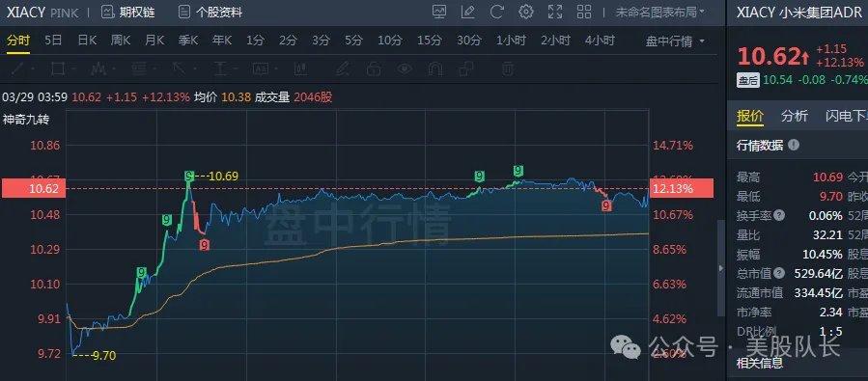The image size is (868, 381).
Task: Expand the line tool dropdown arrow
Action: point(33,69)
